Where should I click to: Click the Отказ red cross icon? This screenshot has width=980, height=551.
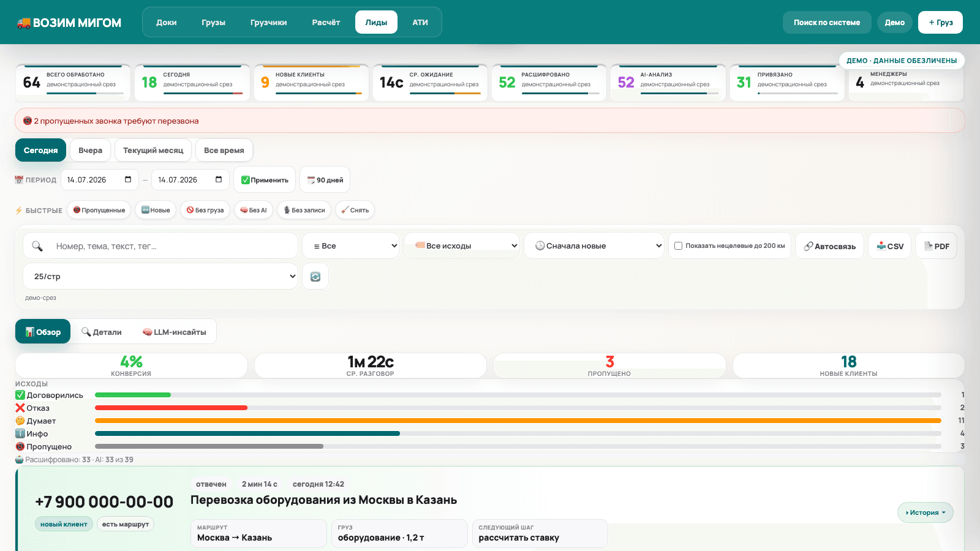20,408
